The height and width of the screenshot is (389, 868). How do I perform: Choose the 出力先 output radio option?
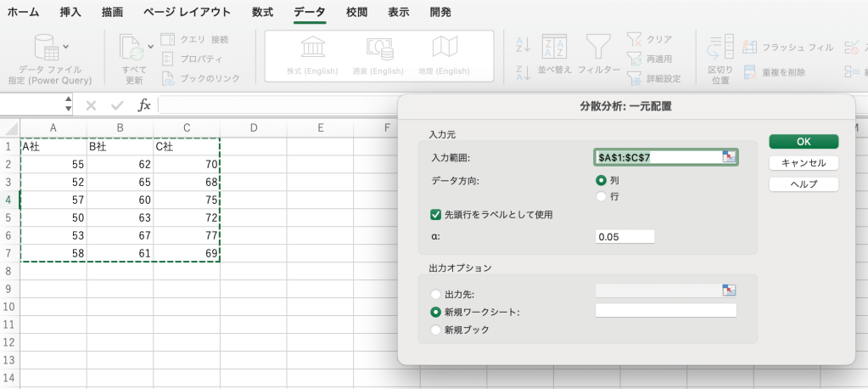[436, 294]
